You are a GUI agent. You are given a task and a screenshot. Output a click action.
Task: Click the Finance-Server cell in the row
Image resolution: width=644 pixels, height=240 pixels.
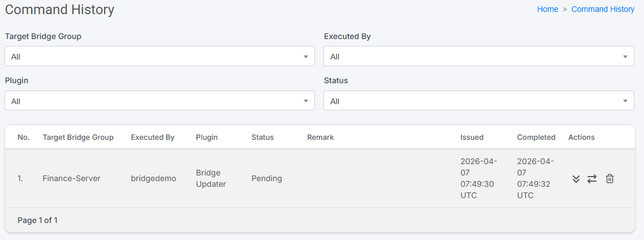(x=71, y=179)
